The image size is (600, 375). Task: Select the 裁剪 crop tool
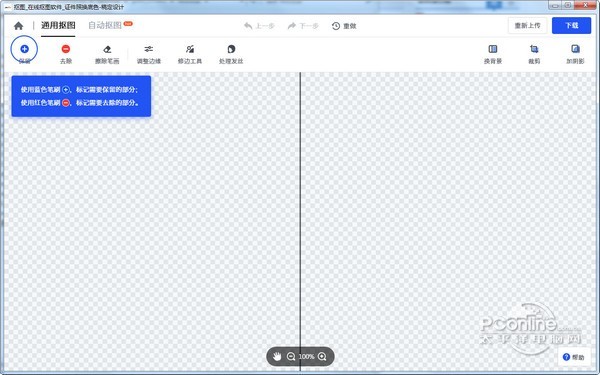point(534,54)
